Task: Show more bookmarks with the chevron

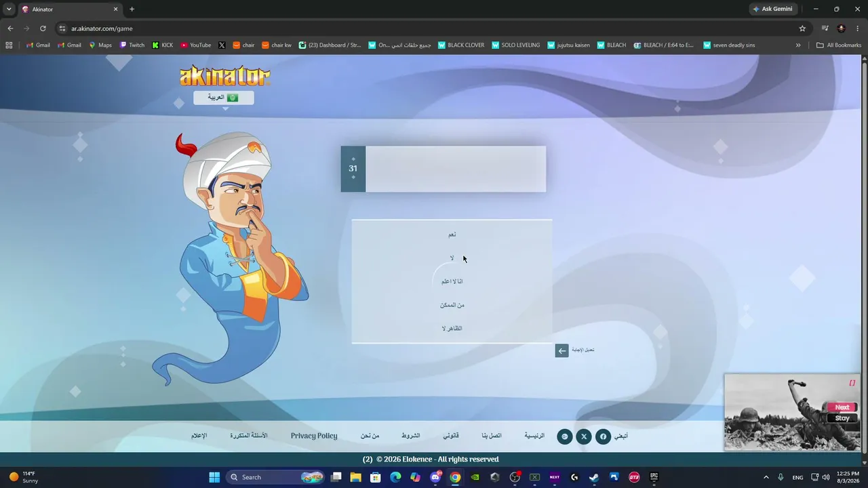Action: 798,45
